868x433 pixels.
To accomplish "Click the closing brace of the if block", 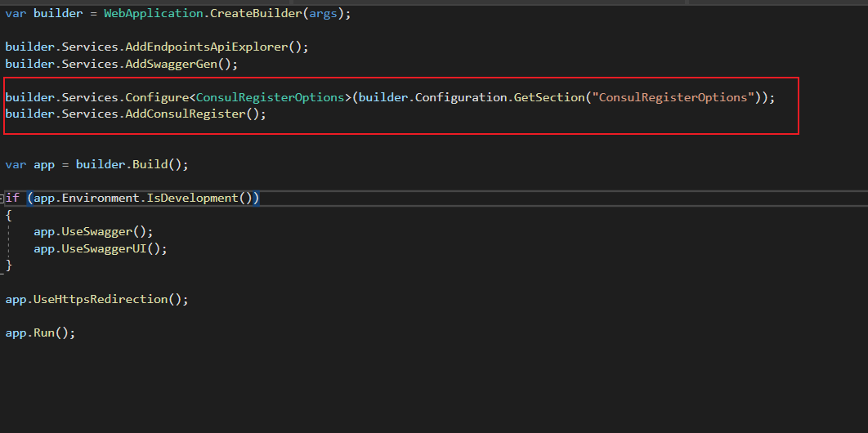I will (9, 266).
